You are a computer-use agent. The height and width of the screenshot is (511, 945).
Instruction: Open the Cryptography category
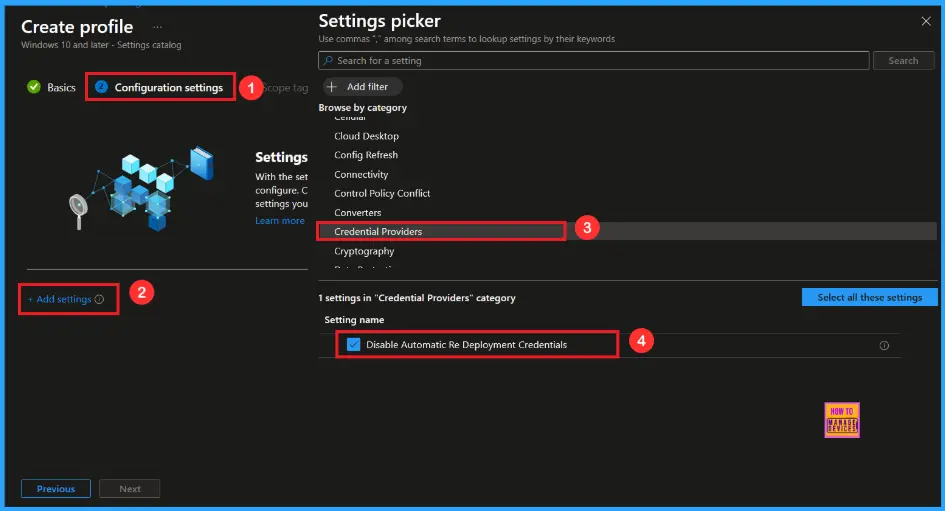364,251
